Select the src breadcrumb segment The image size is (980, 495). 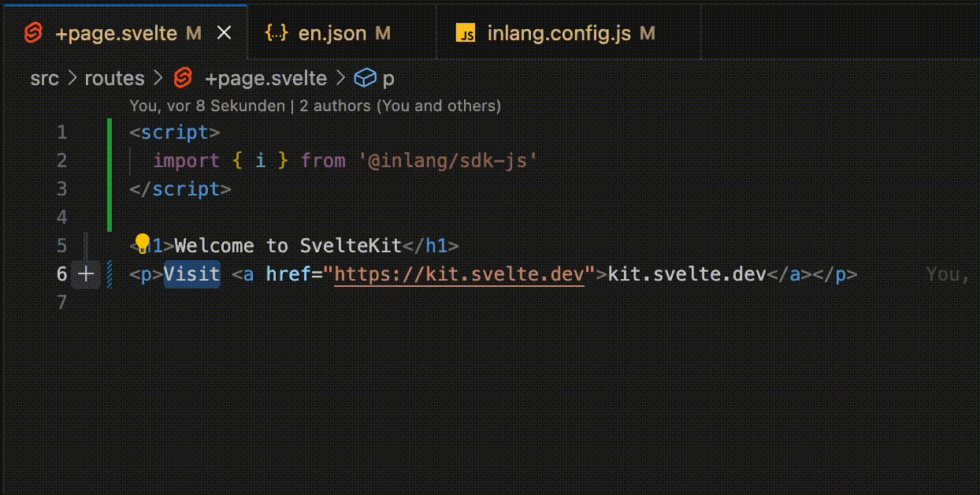[x=44, y=79]
